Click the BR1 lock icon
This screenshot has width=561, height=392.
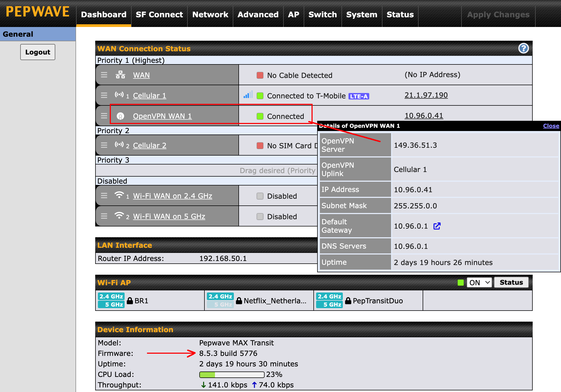click(130, 301)
